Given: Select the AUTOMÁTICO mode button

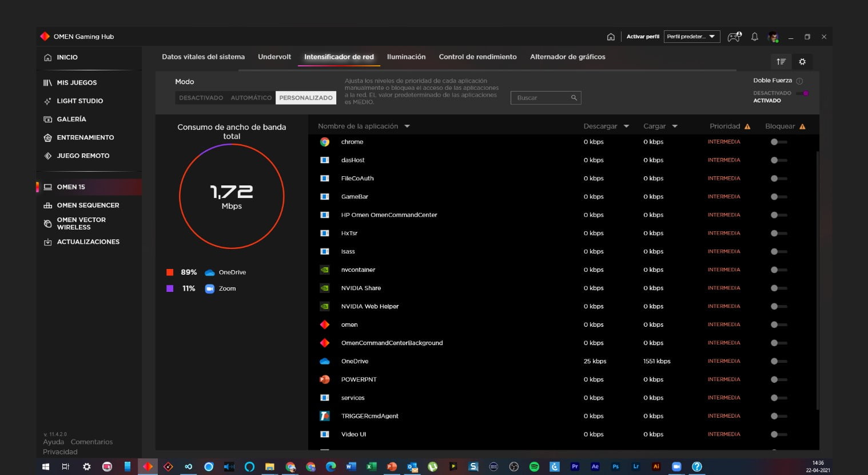Looking at the screenshot, I should [251, 98].
